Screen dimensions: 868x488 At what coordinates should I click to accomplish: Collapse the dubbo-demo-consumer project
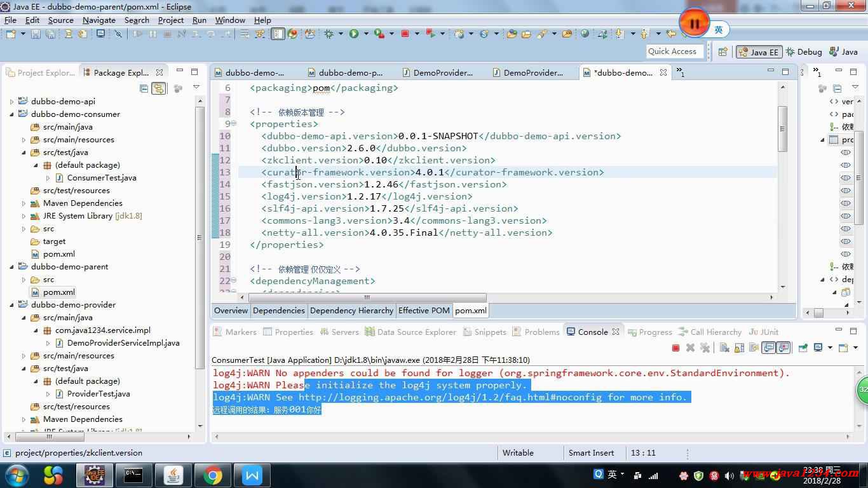[11, 114]
